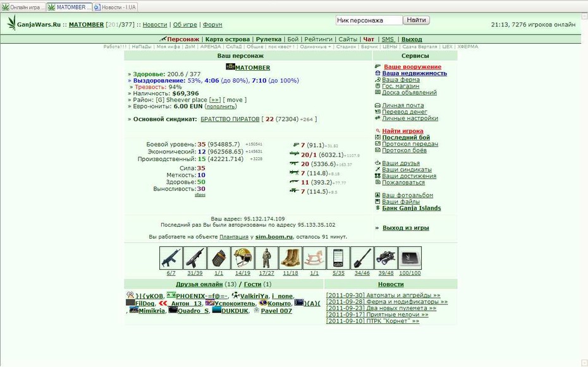This screenshot has height=367, width=588.
Task: Click the сброс stats reset link
Action: pyautogui.click(x=200, y=195)
